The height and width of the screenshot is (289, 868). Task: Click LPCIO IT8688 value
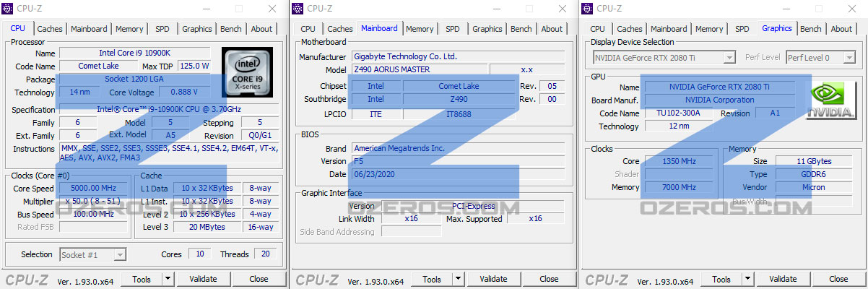pos(459,114)
